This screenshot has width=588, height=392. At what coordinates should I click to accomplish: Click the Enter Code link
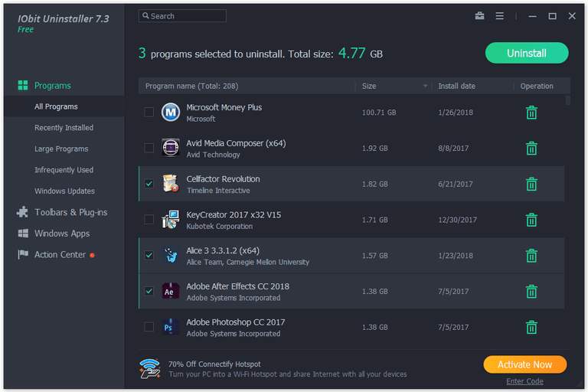point(524,381)
